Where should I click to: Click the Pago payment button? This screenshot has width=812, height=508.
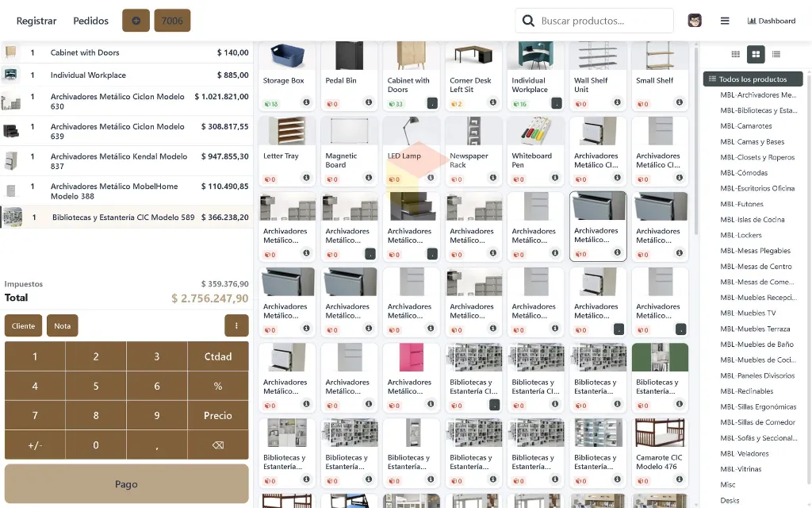click(126, 483)
